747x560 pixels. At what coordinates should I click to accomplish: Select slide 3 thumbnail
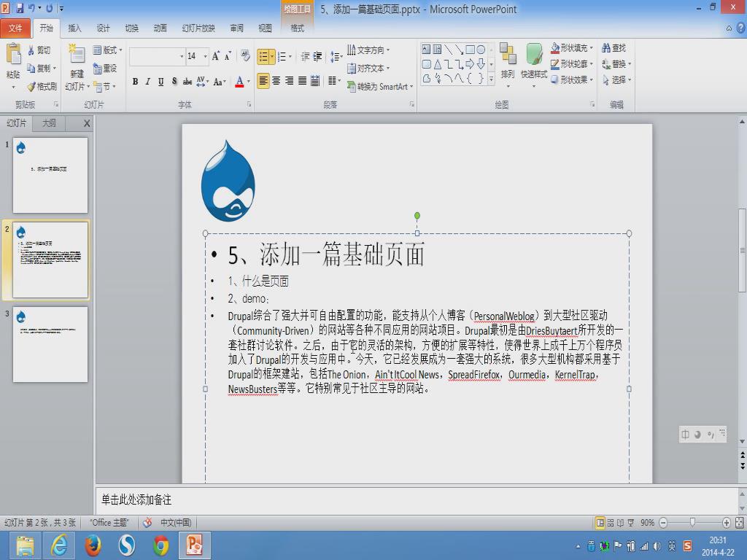[x=50, y=344]
